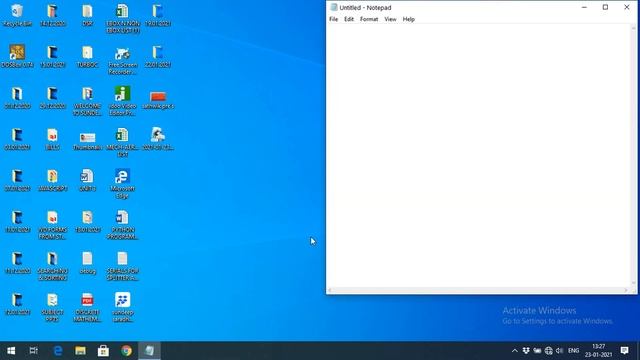Select the WELCOME TO SUNDE... desktop icon

(87, 101)
